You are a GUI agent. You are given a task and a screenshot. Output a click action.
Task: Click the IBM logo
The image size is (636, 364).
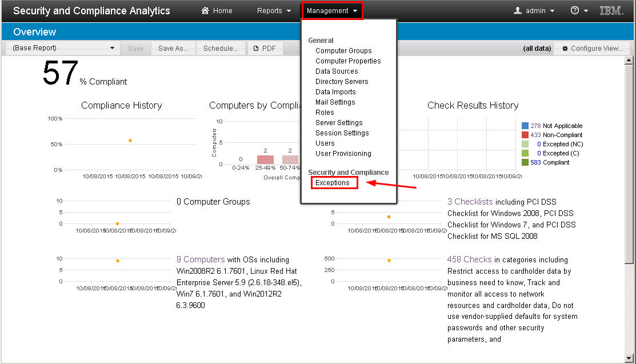tap(611, 10)
